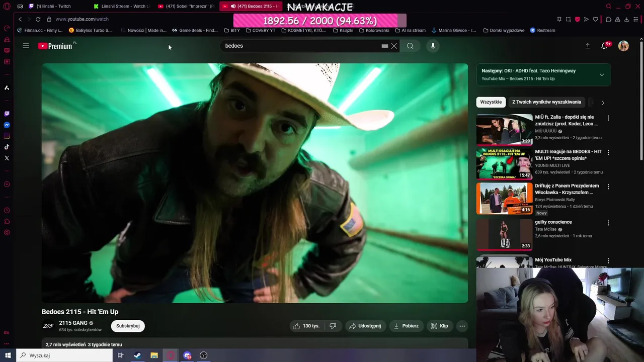Open more actions menu beside Klip
The width and height of the screenshot is (644, 362).
(x=462, y=326)
